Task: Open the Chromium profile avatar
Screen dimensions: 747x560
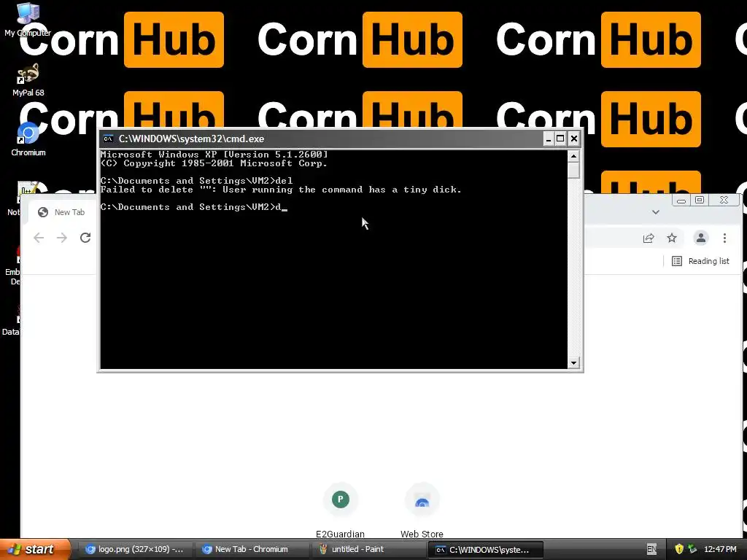Action: [x=701, y=238]
